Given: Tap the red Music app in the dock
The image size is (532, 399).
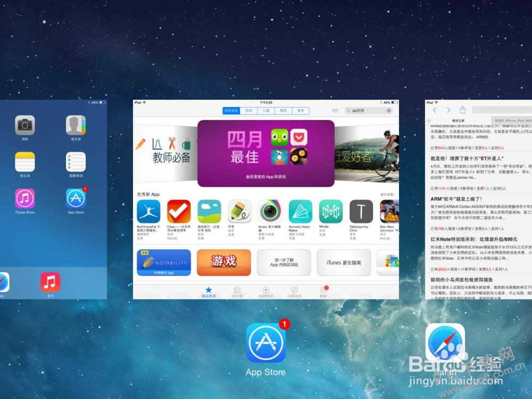Looking at the screenshot, I should tap(50, 281).
